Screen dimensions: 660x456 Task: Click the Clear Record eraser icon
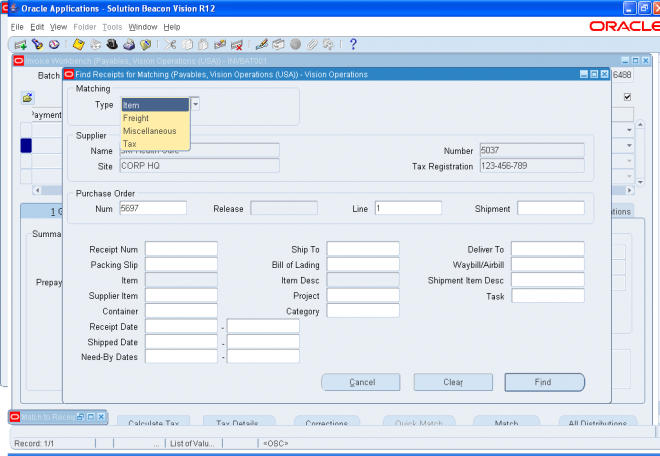pyautogui.click(x=220, y=44)
